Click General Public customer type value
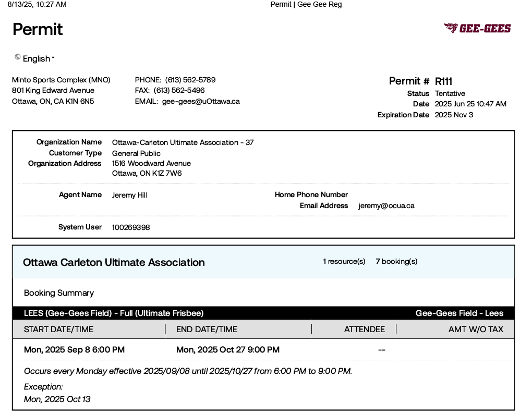 click(137, 153)
